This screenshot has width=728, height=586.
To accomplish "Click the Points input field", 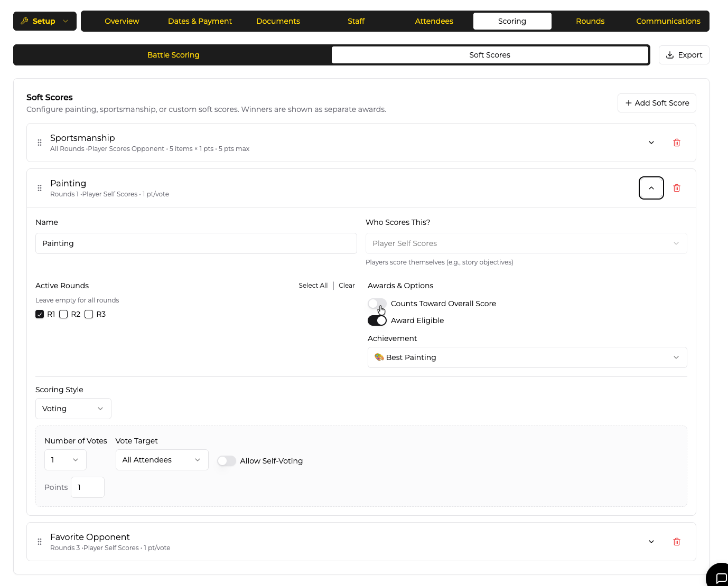I will [88, 487].
